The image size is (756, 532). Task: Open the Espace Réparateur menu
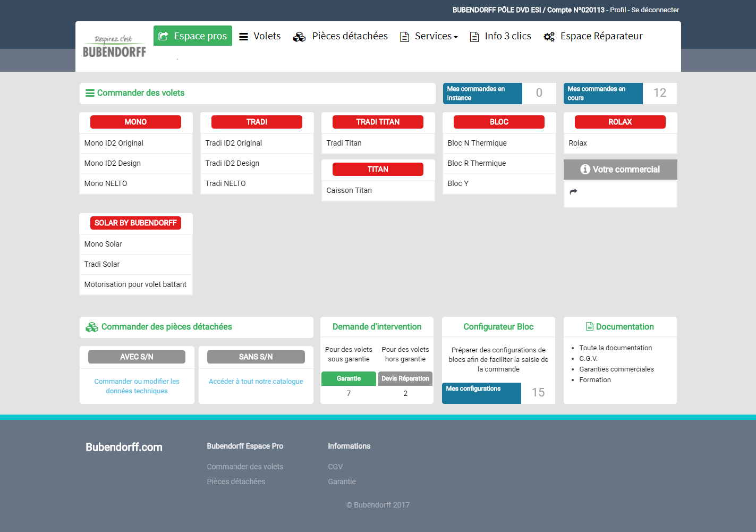coord(601,36)
